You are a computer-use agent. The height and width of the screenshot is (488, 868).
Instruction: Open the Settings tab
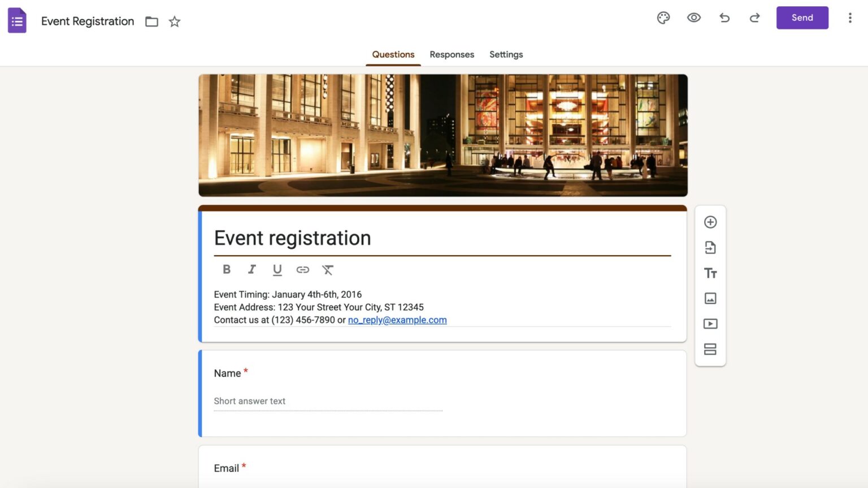(506, 54)
